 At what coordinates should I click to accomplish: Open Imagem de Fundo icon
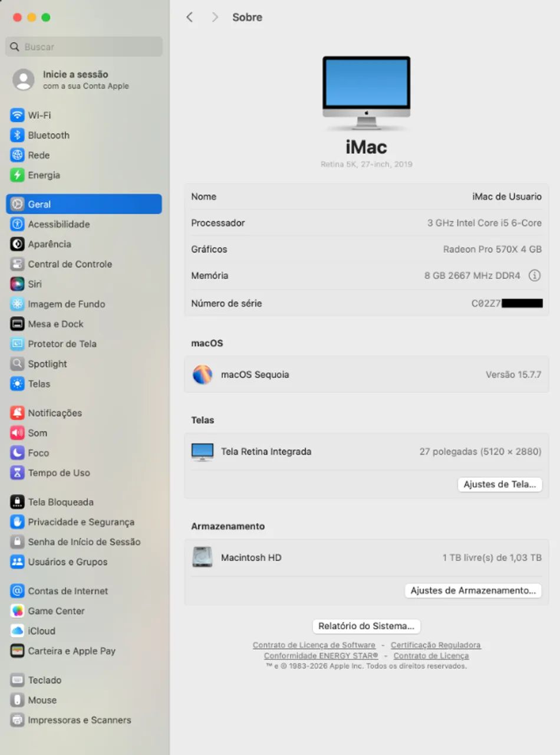[18, 304]
